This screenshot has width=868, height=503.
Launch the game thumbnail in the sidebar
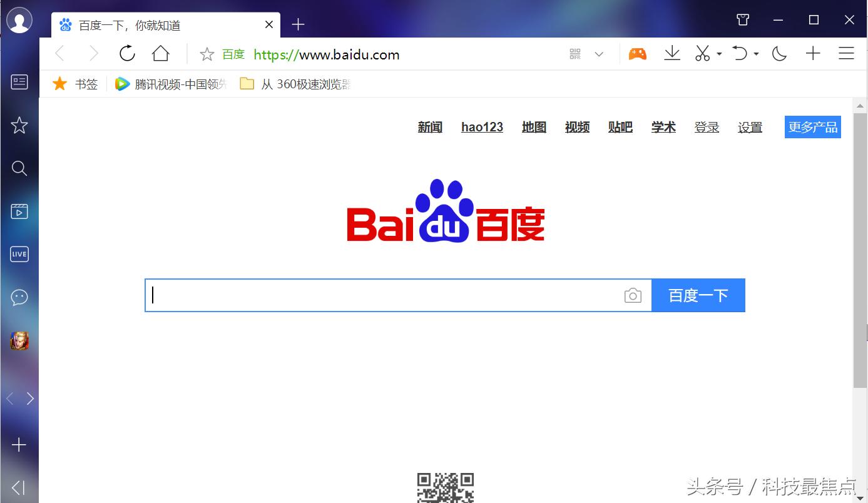pos(19,340)
